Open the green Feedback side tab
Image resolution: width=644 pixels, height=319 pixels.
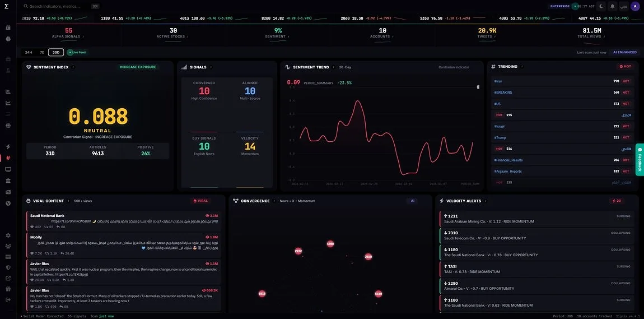(640, 159)
